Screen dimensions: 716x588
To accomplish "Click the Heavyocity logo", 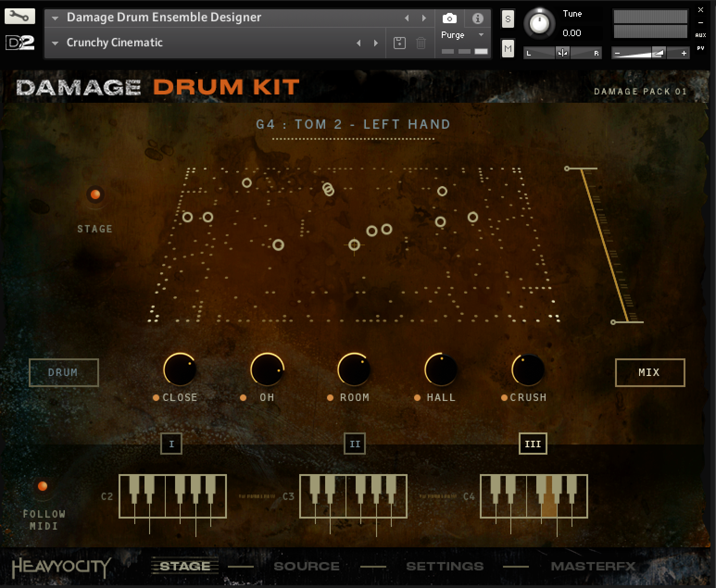I will [61, 567].
